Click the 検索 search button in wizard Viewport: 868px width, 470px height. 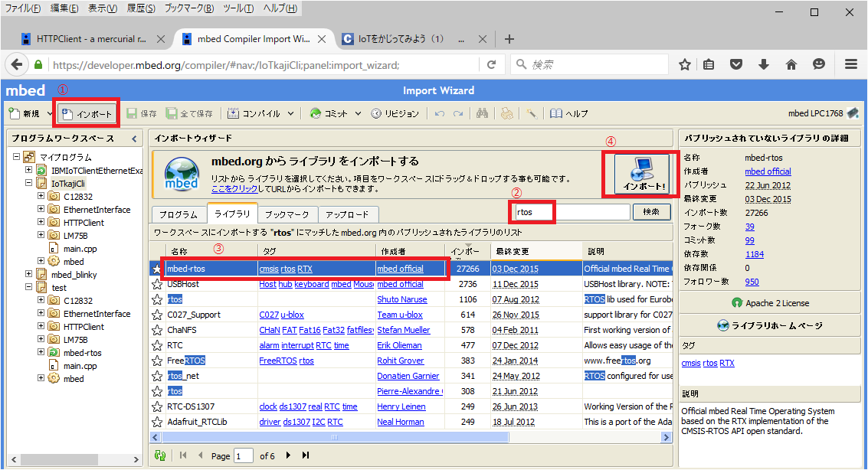coord(651,212)
